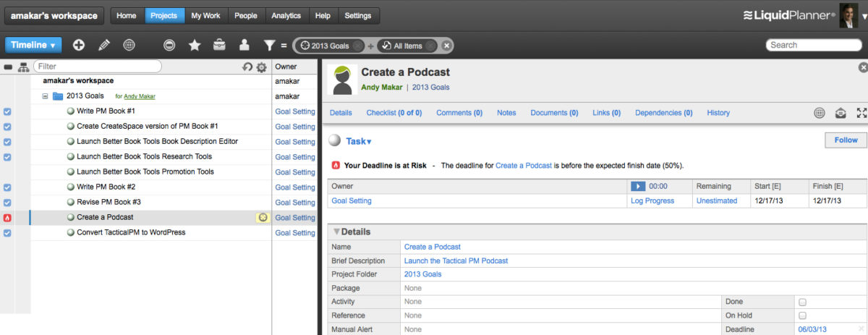The image size is (868, 335).
Task: Click the 06/03/13 deadline value
Action: coord(813,329)
